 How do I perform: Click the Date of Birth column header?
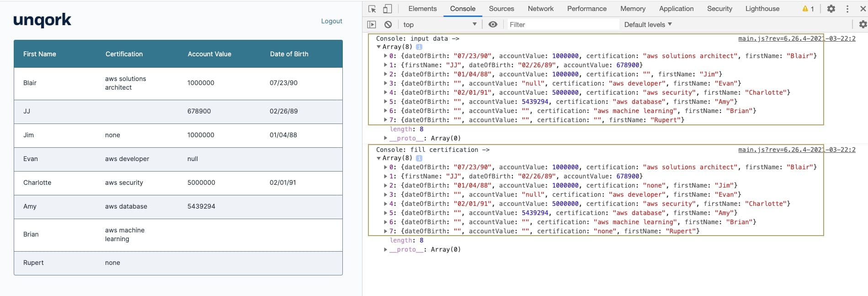point(289,54)
